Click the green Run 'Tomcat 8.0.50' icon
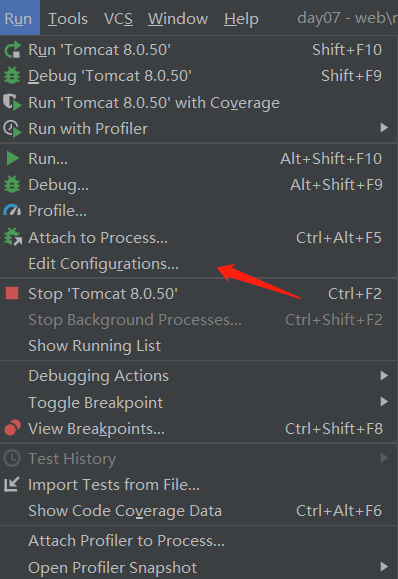The image size is (398, 579). [x=12, y=50]
